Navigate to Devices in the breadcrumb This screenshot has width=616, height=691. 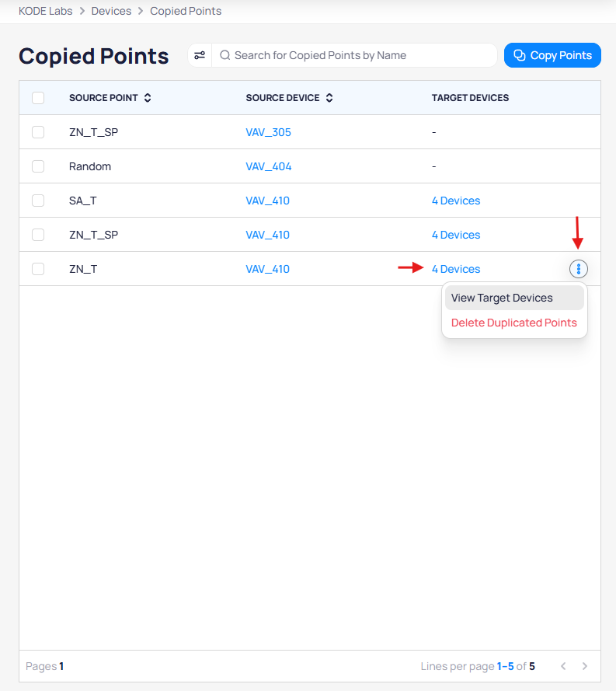click(x=111, y=11)
